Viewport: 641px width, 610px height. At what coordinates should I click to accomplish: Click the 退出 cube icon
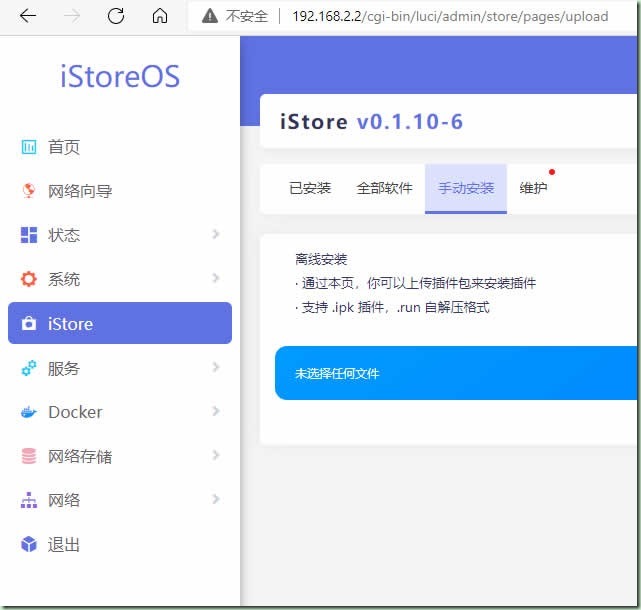click(x=29, y=544)
